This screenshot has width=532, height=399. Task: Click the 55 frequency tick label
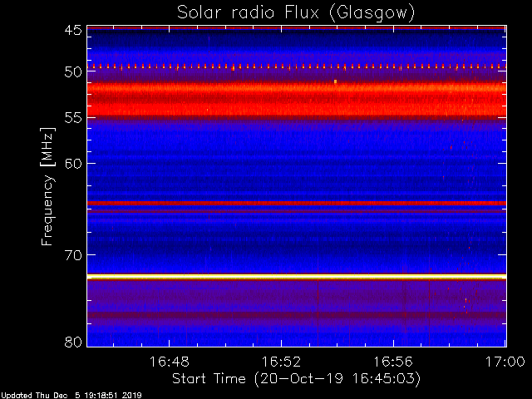[73, 118]
